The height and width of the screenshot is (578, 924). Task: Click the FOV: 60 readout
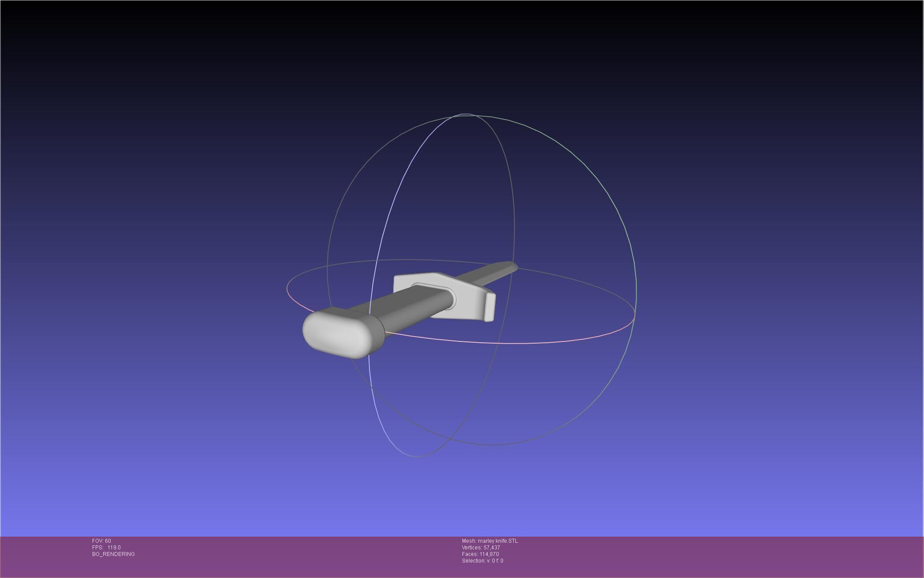coord(101,541)
